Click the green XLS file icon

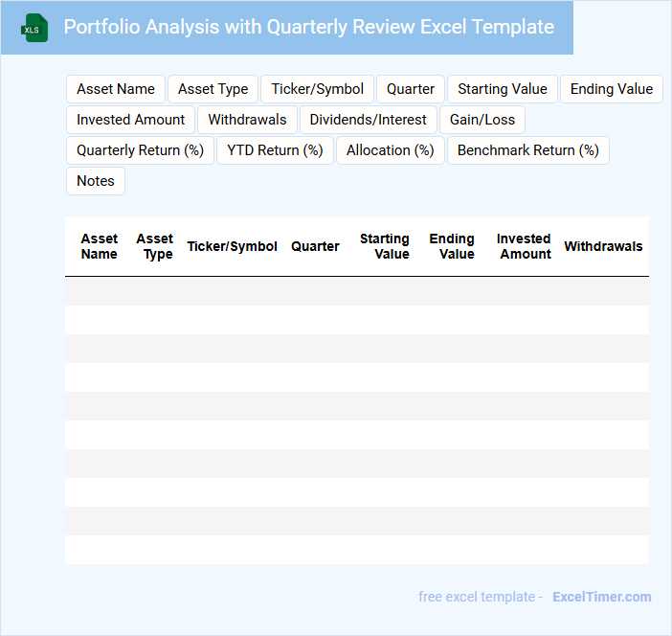[34, 28]
